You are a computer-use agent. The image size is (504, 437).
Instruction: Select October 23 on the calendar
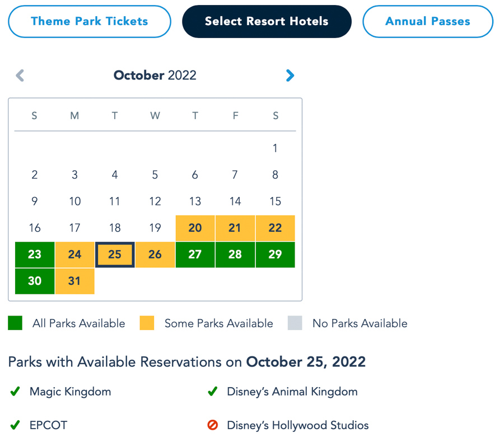(x=35, y=255)
